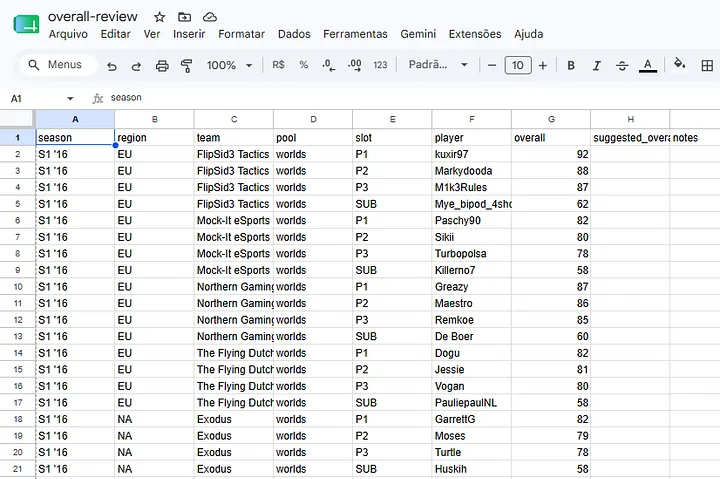Select the player header cell

(472, 137)
